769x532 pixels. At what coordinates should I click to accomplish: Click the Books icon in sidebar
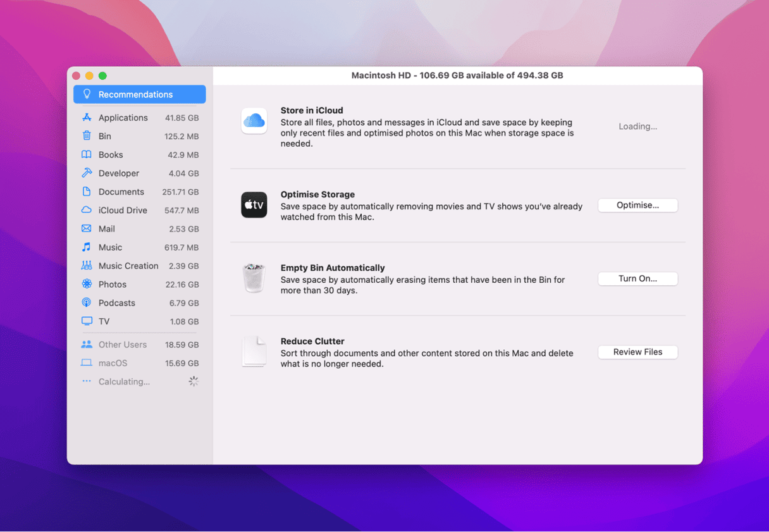tap(87, 154)
